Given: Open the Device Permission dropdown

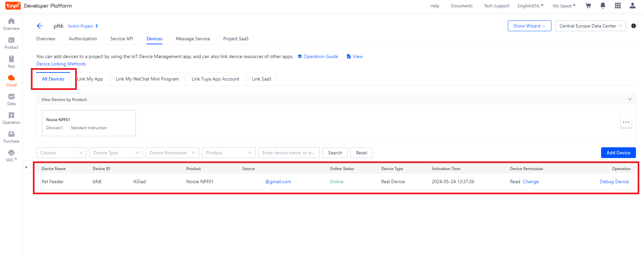Looking at the screenshot, I should (x=172, y=153).
